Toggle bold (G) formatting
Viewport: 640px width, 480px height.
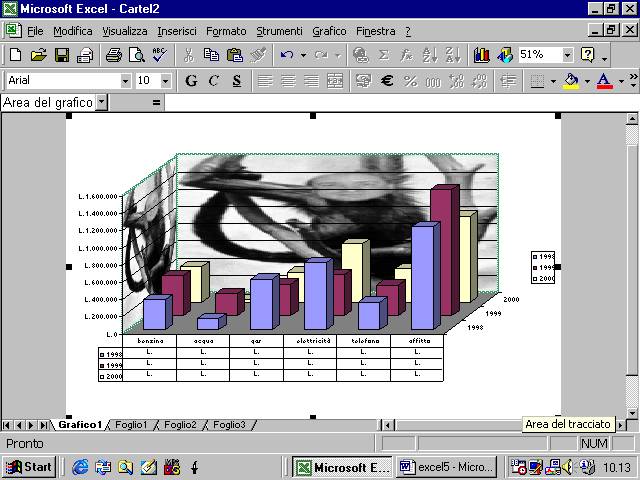pyautogui.click(x=190, y=80)
